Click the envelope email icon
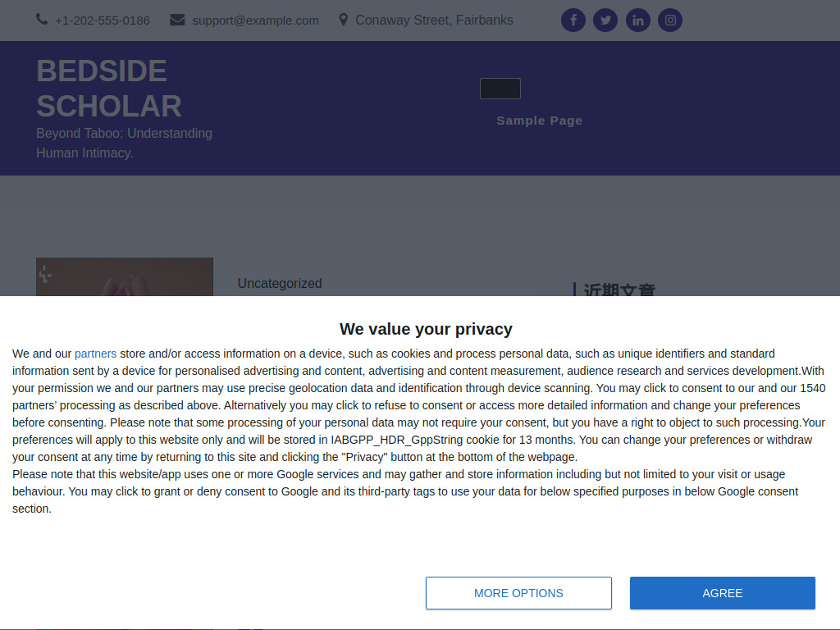Viewport: 840px width, 630px height. [177, 20]
